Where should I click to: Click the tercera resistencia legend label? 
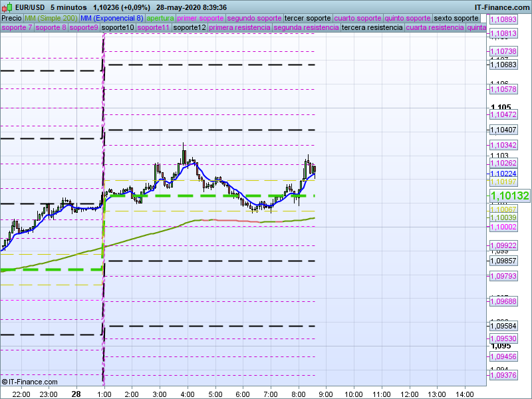(x=372, y=28)
